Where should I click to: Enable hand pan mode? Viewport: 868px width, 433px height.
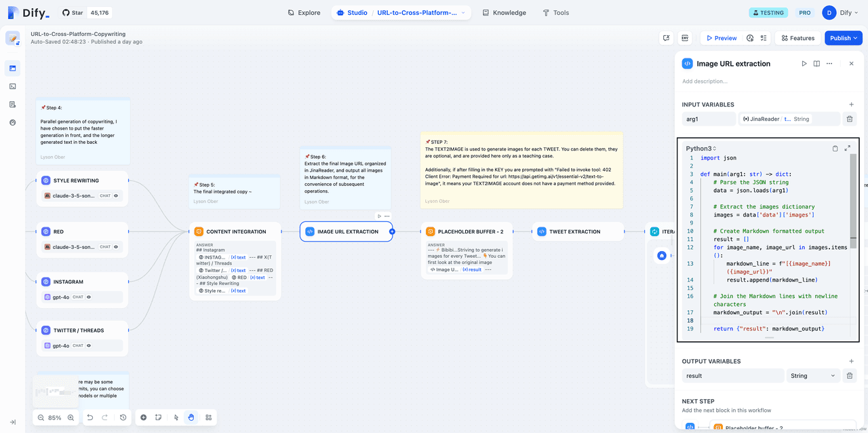point(191,418)
